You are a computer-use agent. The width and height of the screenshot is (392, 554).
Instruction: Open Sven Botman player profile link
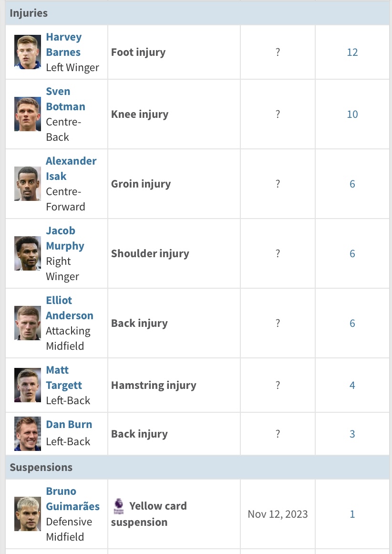pyautogui.click(x=66, y=99)
